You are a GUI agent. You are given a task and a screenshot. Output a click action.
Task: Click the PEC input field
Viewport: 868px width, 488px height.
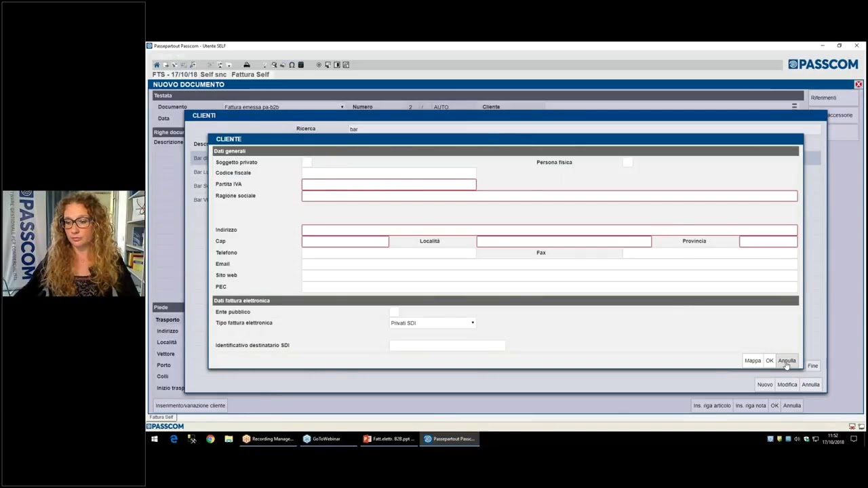(550, 287)
